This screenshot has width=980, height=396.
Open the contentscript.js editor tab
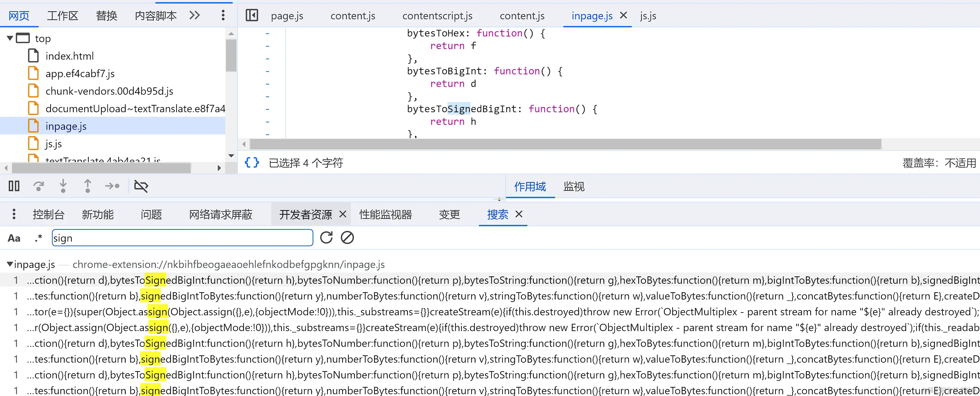pos(438,15)
